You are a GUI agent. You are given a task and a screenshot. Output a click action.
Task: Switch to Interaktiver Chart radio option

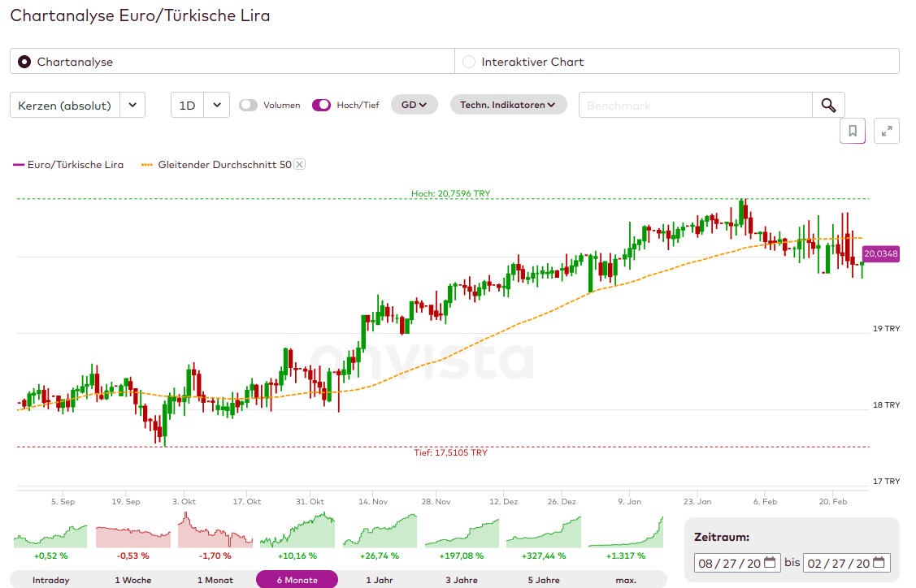(x=469, y=62)
